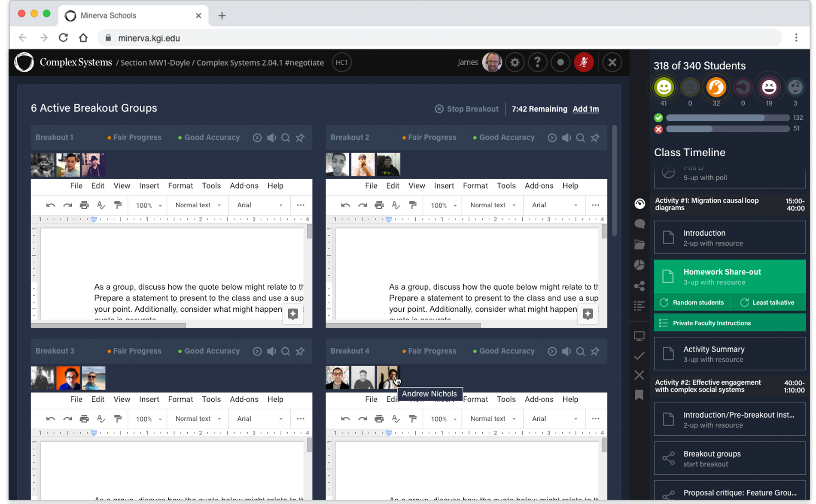Screen dimensions: 816x504
Task: Add 1 minute to breakout time
Action: (585, 109)
